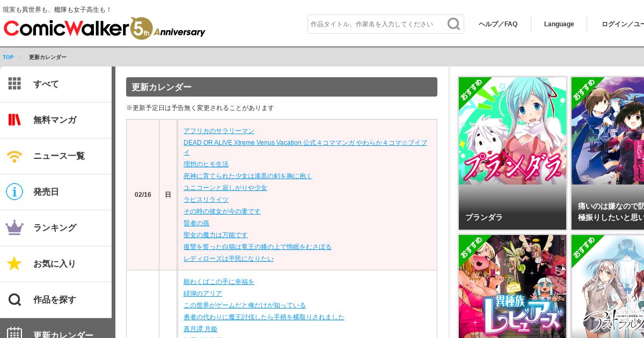644x338 pixels.
Task: Open the 痛いのは嫌なので recommended thumbnail
Action: pos(608,153)
